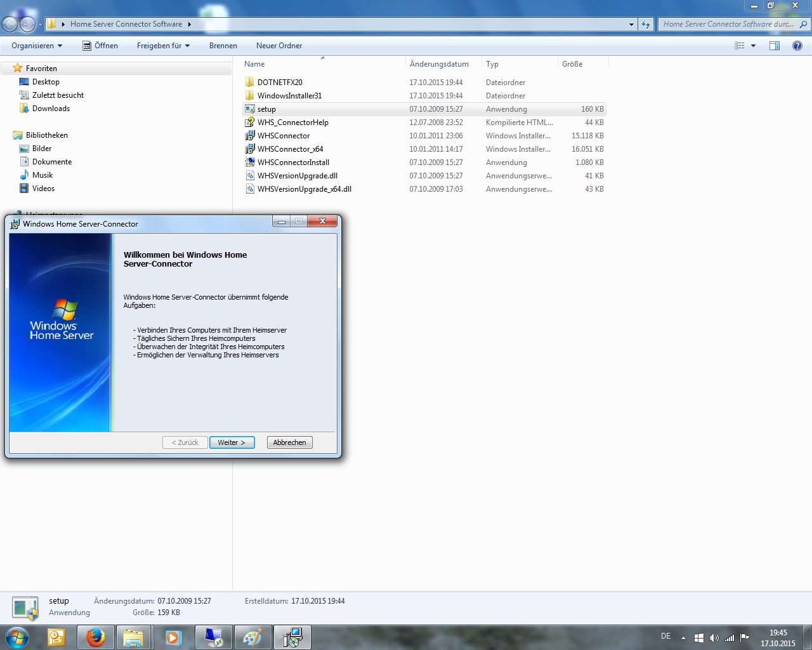Screen dimensions: 812x650
Task: Select the WindowsInstaller31 folder icon
Action: [x=250, y=95]
